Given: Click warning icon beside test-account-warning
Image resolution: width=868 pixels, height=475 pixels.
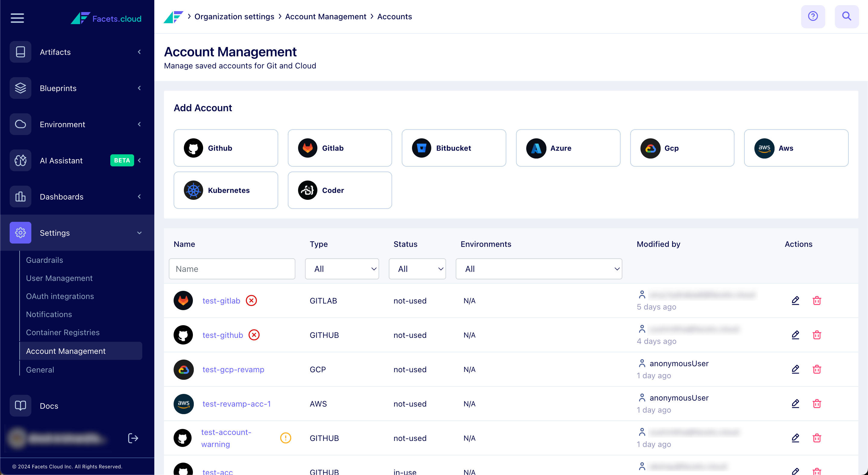Looking at the screenshot, I should pos(286,438).
